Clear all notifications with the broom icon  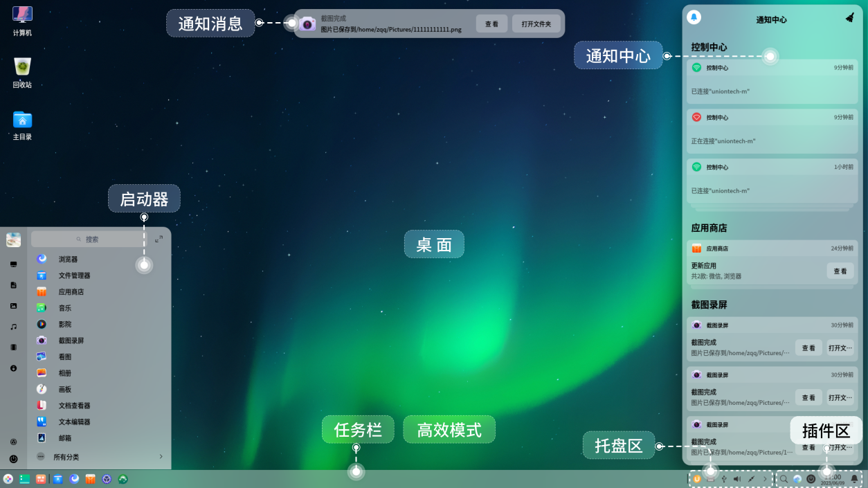[850, 18]
